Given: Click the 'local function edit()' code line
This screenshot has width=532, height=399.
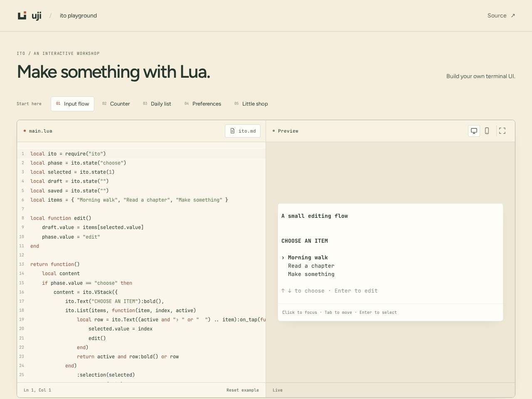Looking at the screenshot, I should (61, 218).
